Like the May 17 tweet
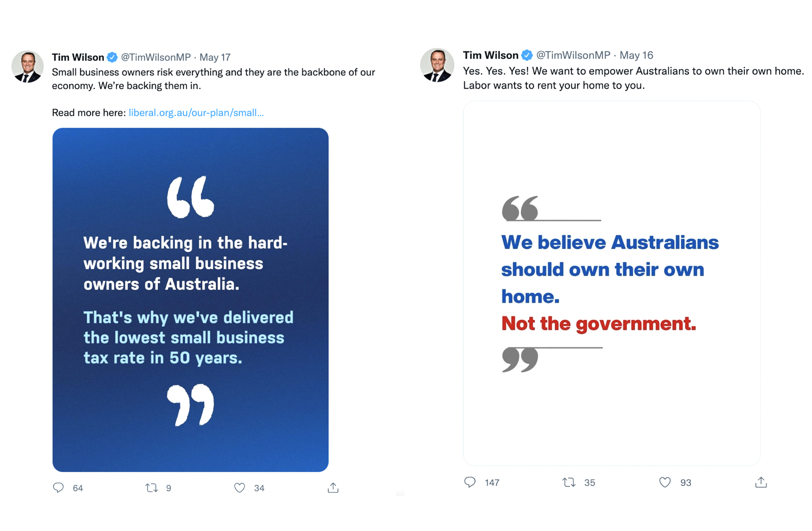 pos(240,488)
